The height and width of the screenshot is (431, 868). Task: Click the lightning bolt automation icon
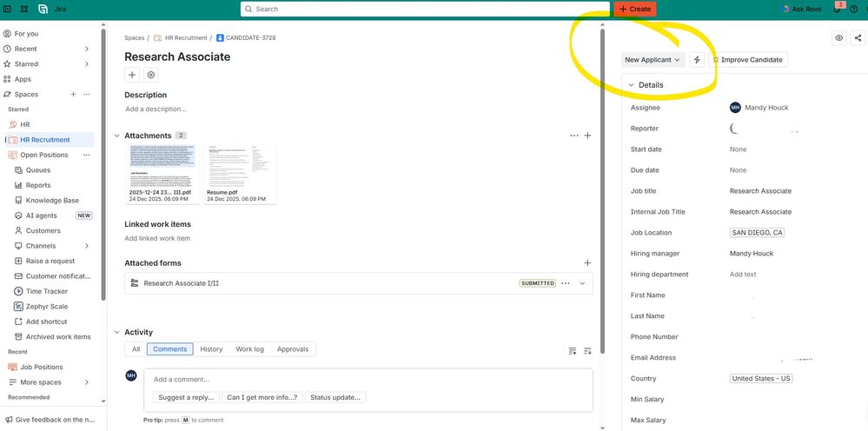[697, 60]
